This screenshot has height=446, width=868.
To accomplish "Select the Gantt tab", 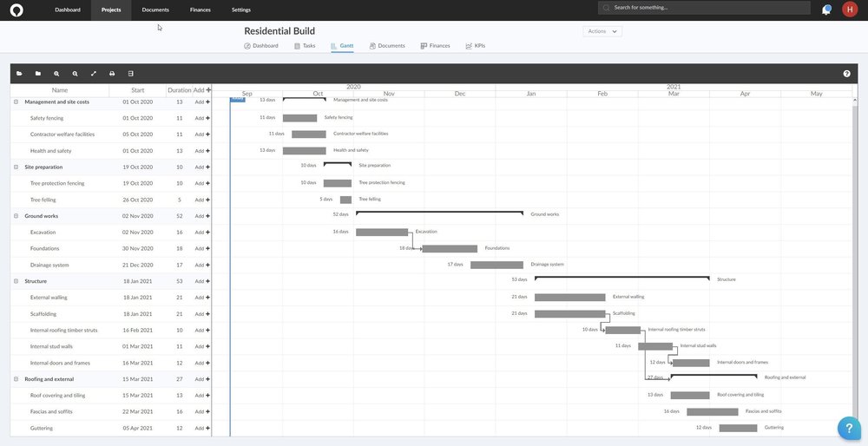I will [342, 46].
